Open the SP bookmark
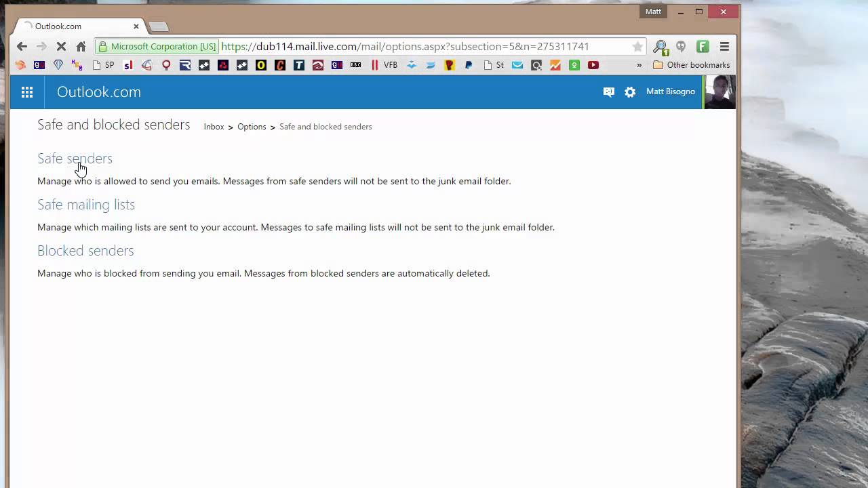868x488 pixels. (x=102, y=65)
